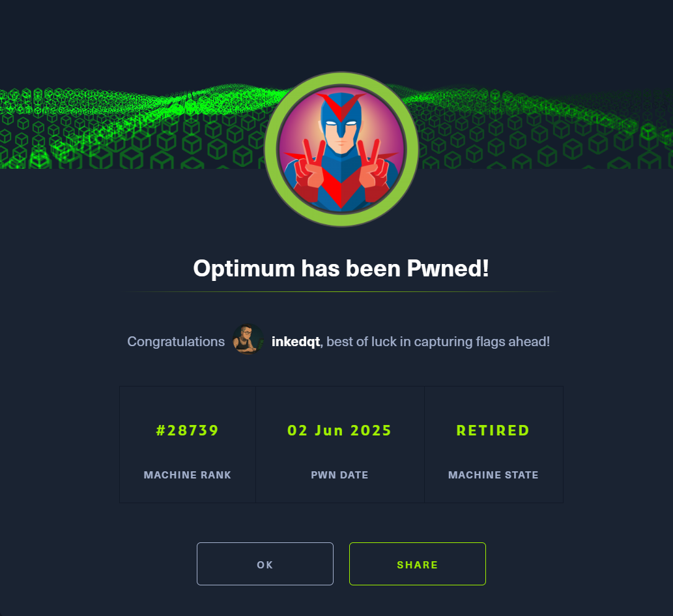The image size is (673, 616).
Task: Click the MACHINE RANK label
Action: tap(187, 475)
